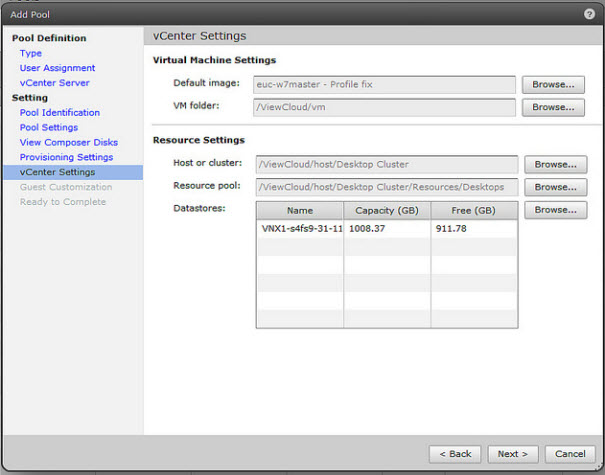Click the Resource pool path field
This screenshot has height=475, width=605.
[387, 187]
